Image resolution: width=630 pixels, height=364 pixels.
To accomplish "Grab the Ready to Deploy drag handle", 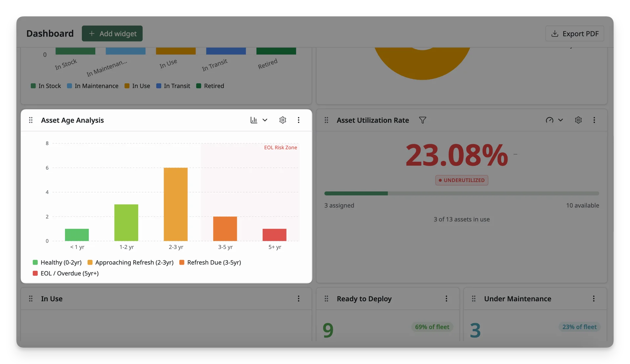I will 326,298.
